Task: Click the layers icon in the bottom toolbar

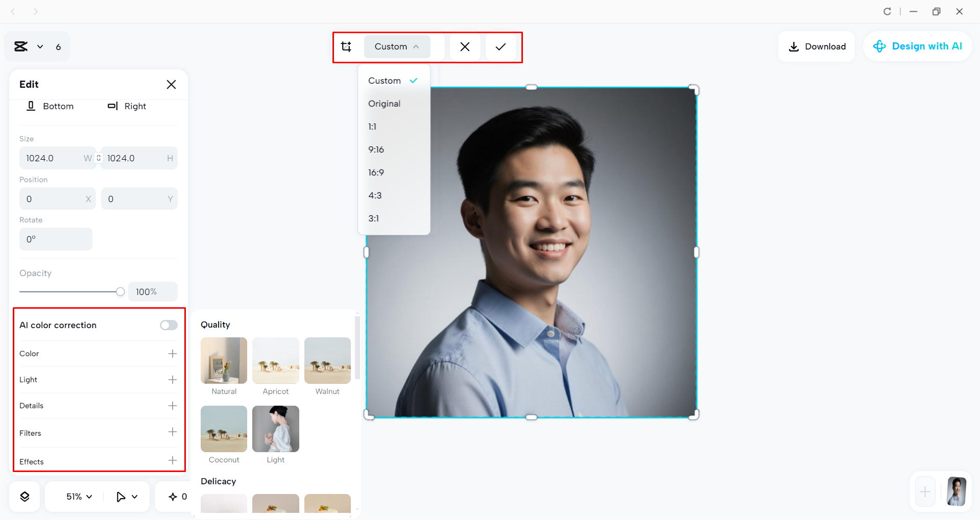Action: pyautogui.click(x=24, y=496)
